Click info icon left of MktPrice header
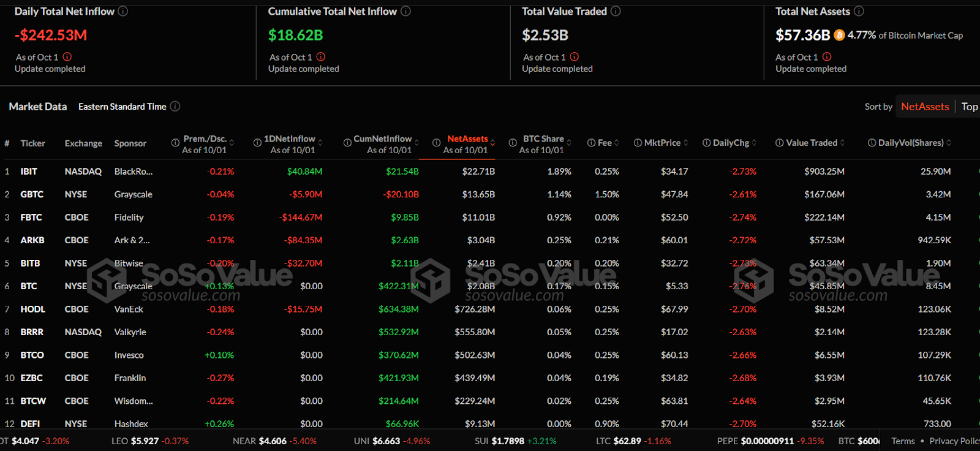Image resolution: width=980 pixels, height=451 pixels. (x=638, y=143)
